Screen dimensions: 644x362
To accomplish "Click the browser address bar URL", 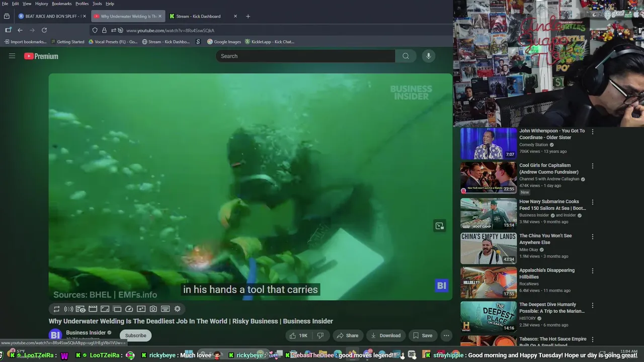I will click(170, 30).
